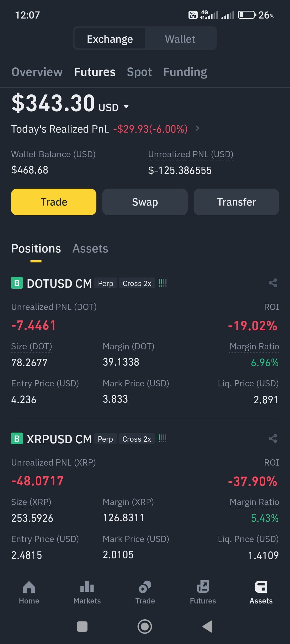Viewport: 290px width, 644px height.
Task: Open Markets from bottom navigation
Action: click(x=87, y=592)
